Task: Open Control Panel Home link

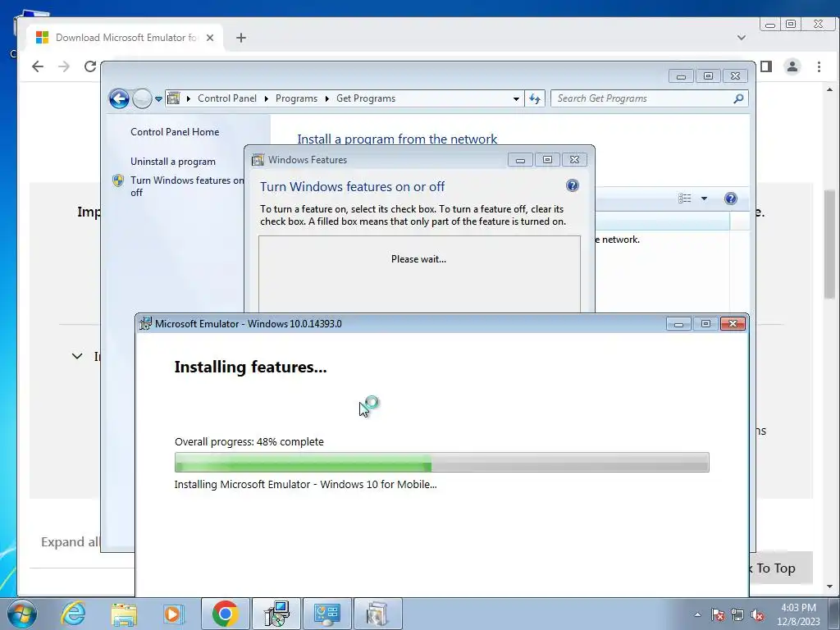Action: point(175,132)
